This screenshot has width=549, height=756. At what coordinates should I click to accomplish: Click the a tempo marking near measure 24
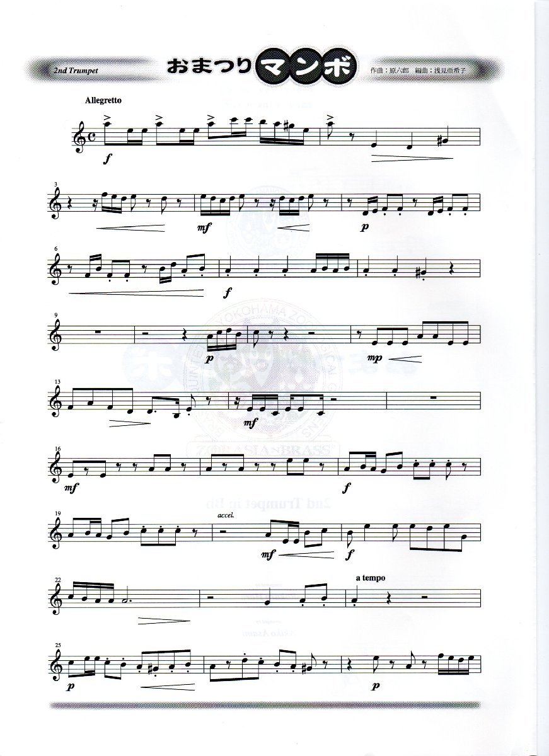pos(370,578)
